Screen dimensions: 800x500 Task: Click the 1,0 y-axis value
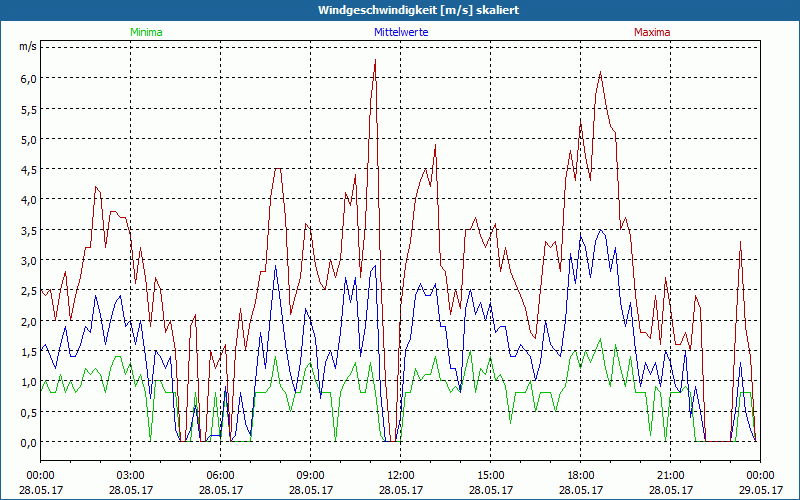tap(29, 382)
